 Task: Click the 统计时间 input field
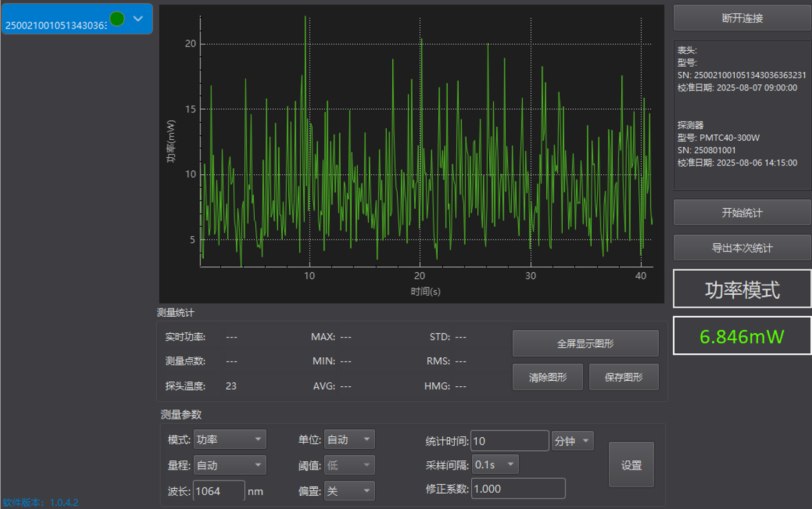click(x=509, y=441)
